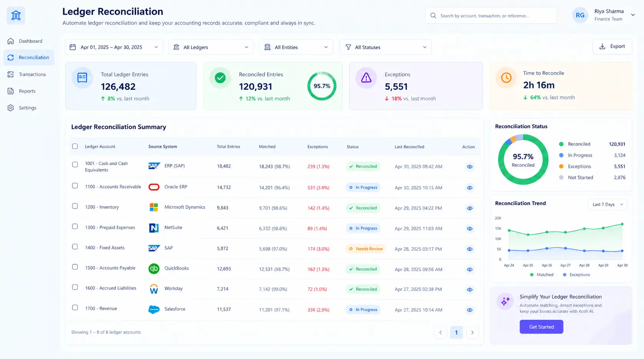Click the search magnifier icon
The image size is (644, 359).
(433, 16)
